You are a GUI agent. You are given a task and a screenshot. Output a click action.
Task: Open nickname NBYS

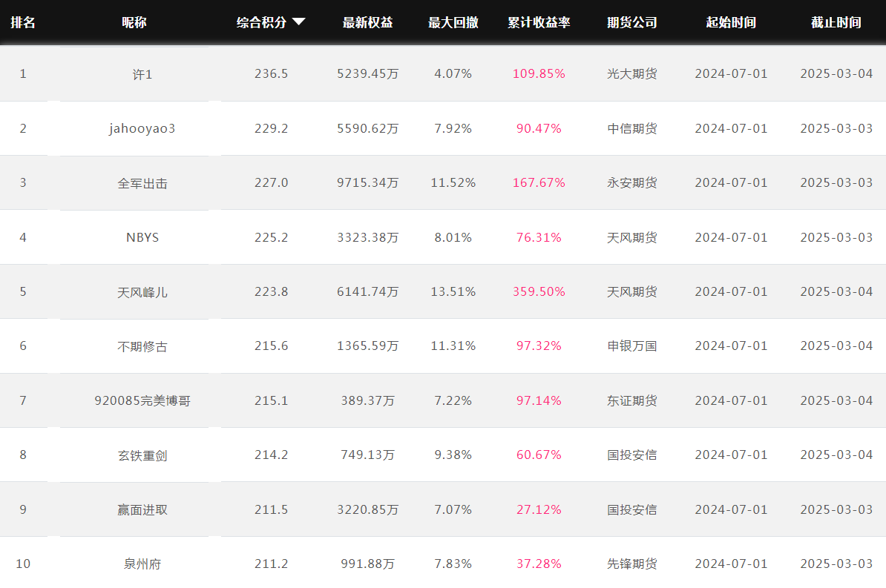pos(142,237)
